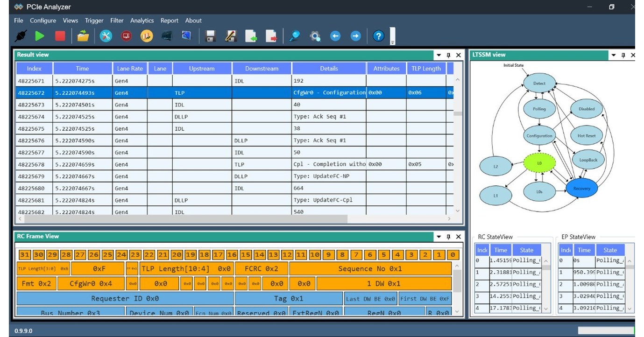644x337 pixels.
Task: Open Help via the question mark icon
Action: [378, 35]
